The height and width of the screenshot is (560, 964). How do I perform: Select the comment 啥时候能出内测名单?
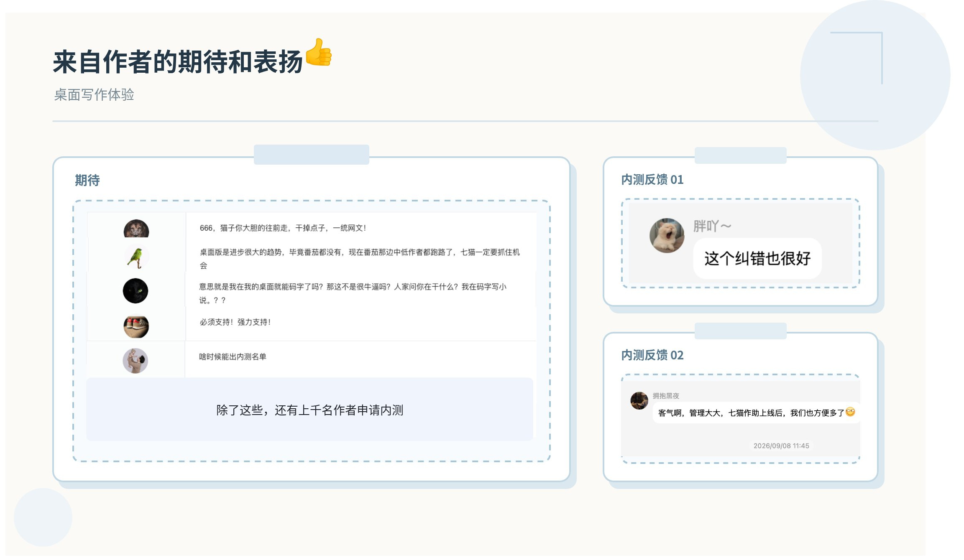[233, 356]
